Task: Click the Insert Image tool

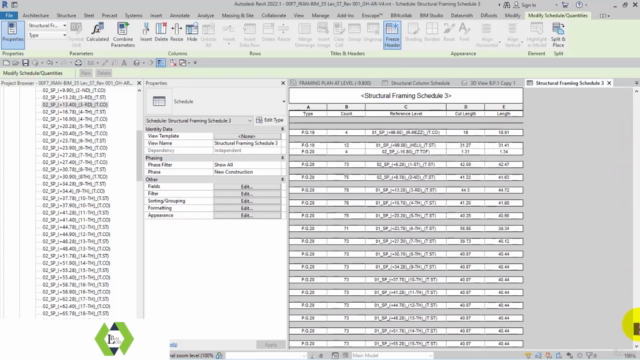Action: coord(323,35)
